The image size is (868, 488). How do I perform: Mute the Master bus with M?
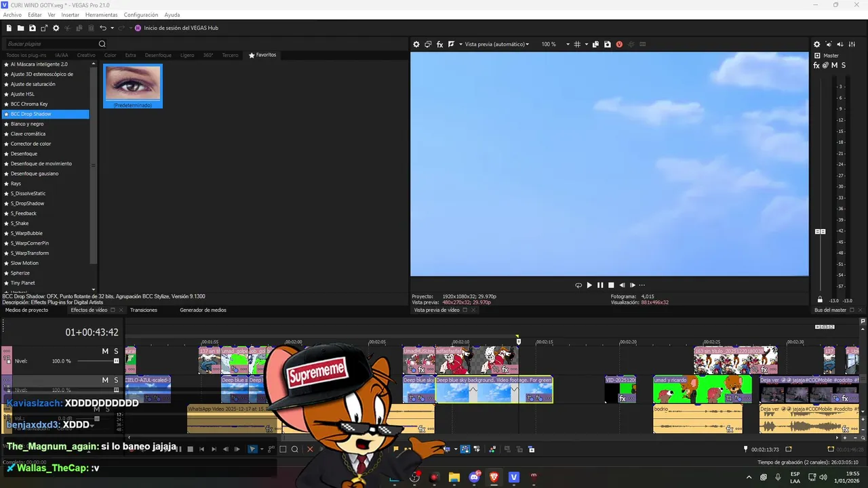834,65
